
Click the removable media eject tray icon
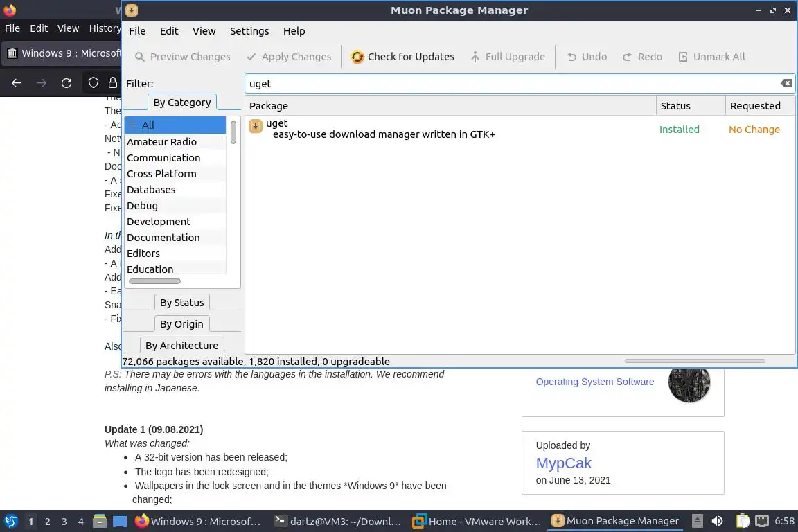coord(698,521)
